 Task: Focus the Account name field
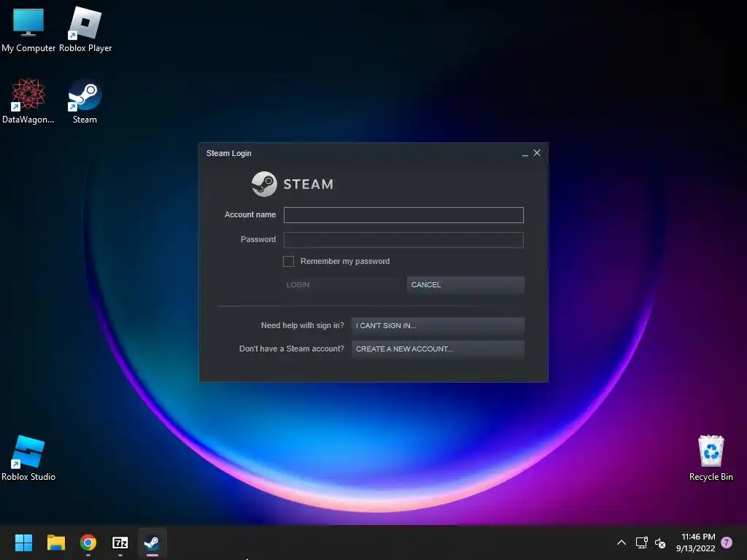(x=403, y=215)
